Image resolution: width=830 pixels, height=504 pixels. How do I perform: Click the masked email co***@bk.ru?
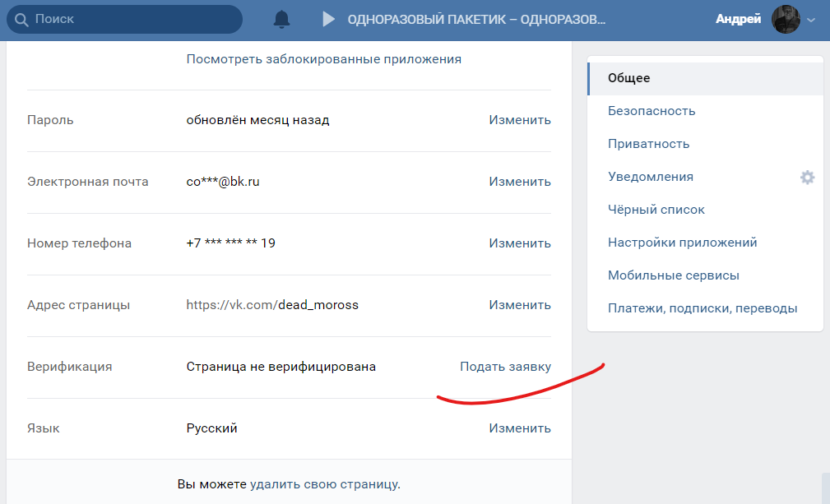(x=223, y=182)
